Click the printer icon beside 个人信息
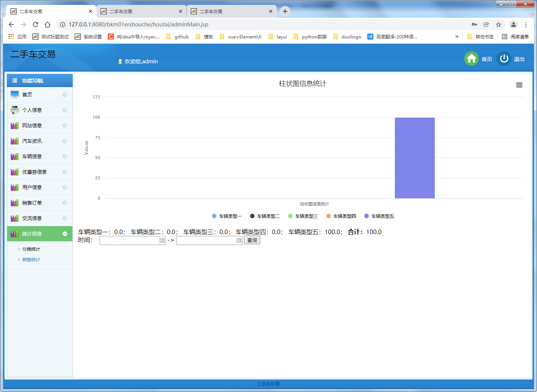Screen dimensions: 537x392 [15, 110]
